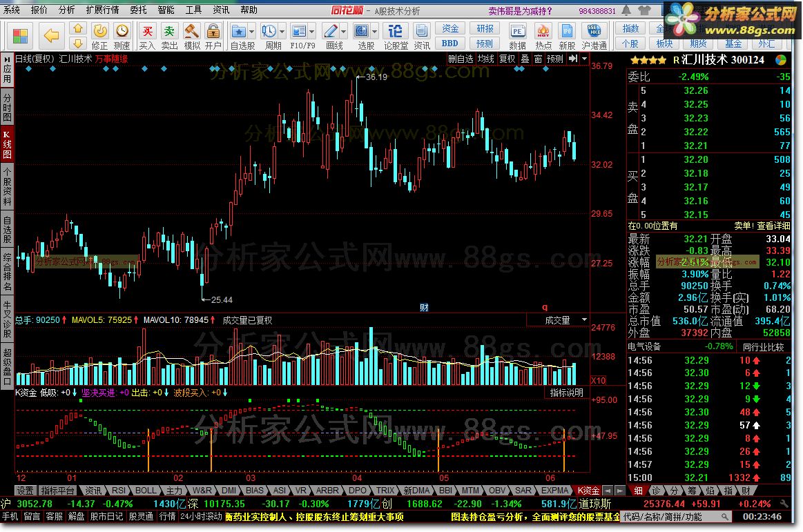The height and width of the screenshot is (532, 803).
Task: Click the 板块 sector button
Action: [665, 43]
